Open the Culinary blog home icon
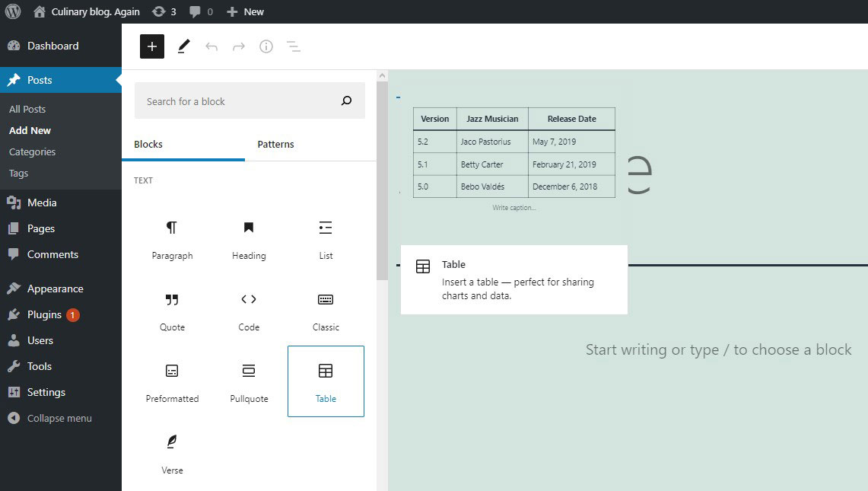The height and width of the screenshot is (491, 868). point(40,11)
